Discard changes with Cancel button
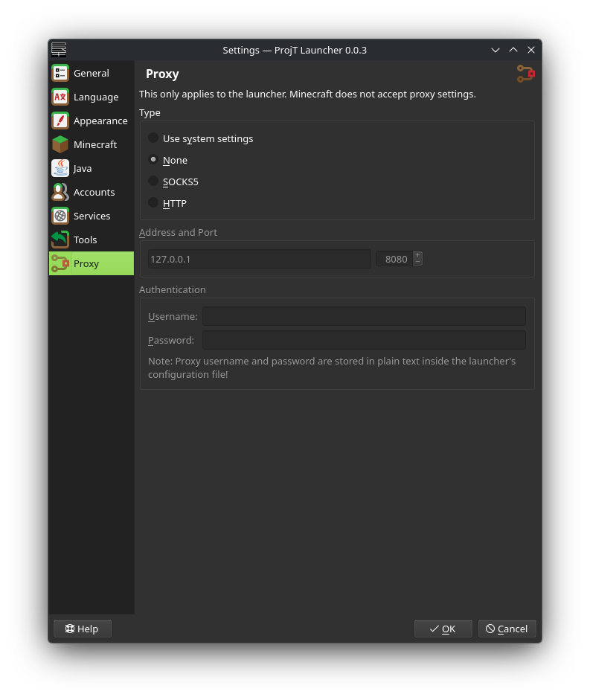 click(507, 629)
